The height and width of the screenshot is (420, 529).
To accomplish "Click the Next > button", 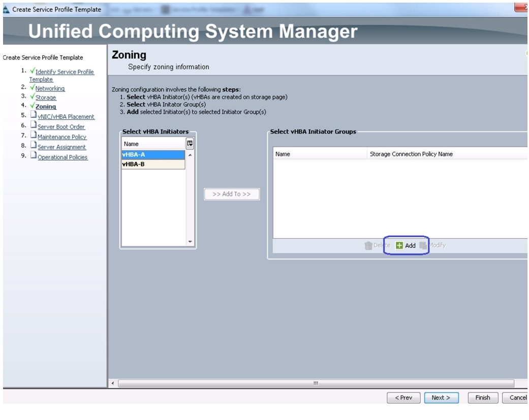I will (x=441, y=398).
